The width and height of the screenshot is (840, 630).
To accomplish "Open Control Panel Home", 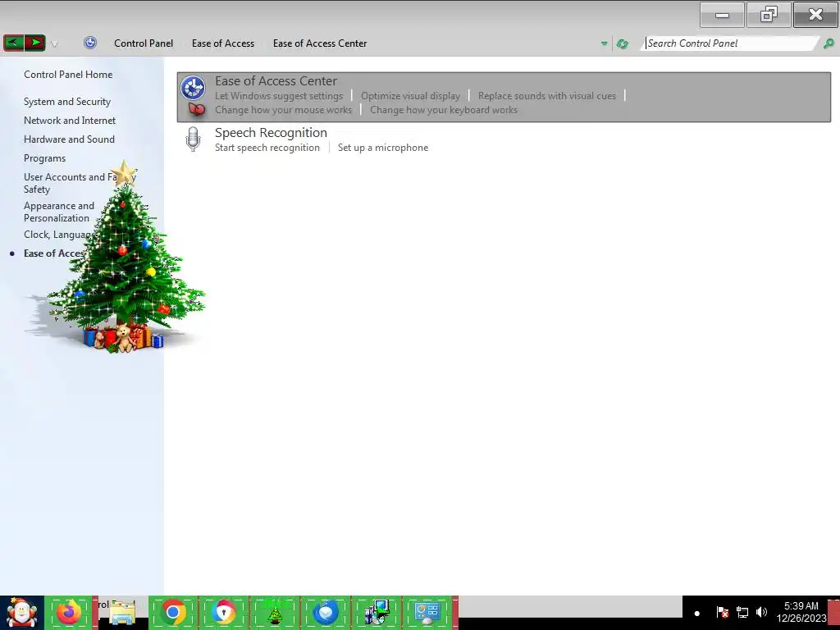I will [68, 75].
